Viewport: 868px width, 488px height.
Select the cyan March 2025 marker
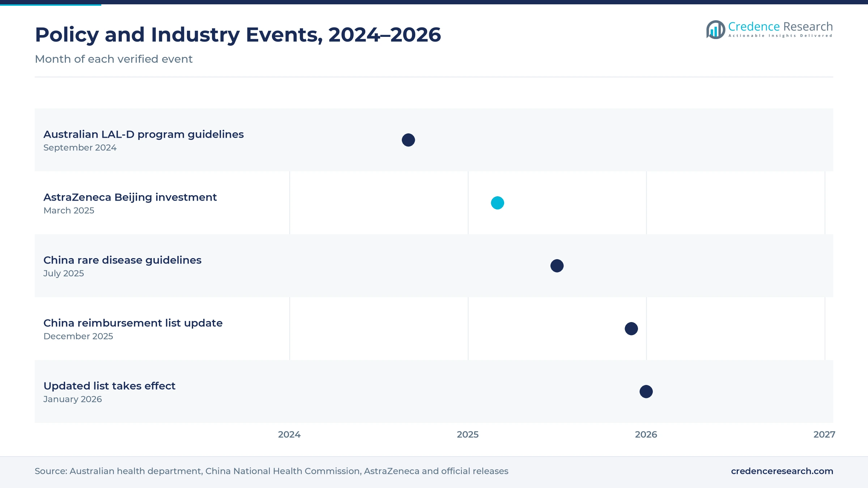pos(497,203)
